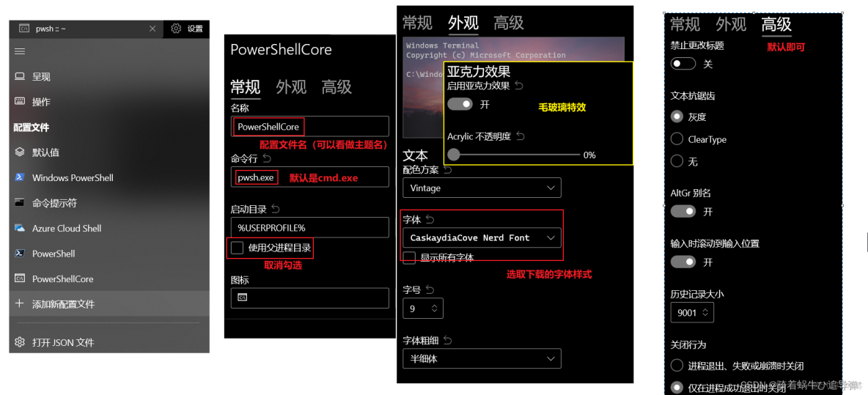
Task: Select the ClearType radio button
Action: coord(677,139)
